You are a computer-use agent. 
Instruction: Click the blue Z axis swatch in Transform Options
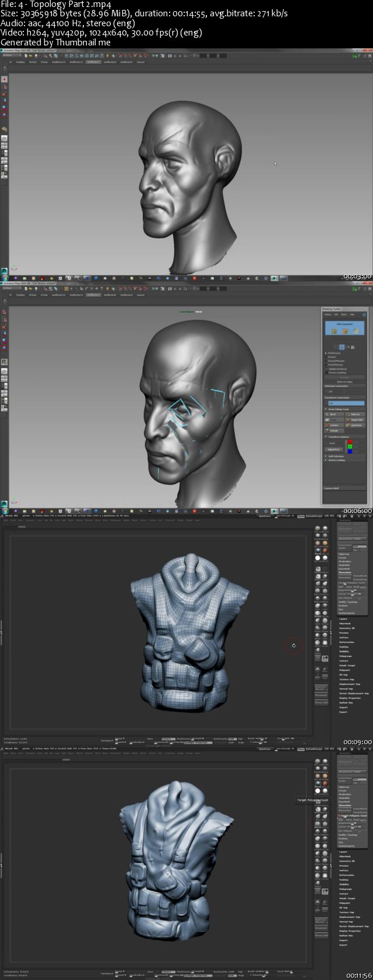[x=350, y=451]
